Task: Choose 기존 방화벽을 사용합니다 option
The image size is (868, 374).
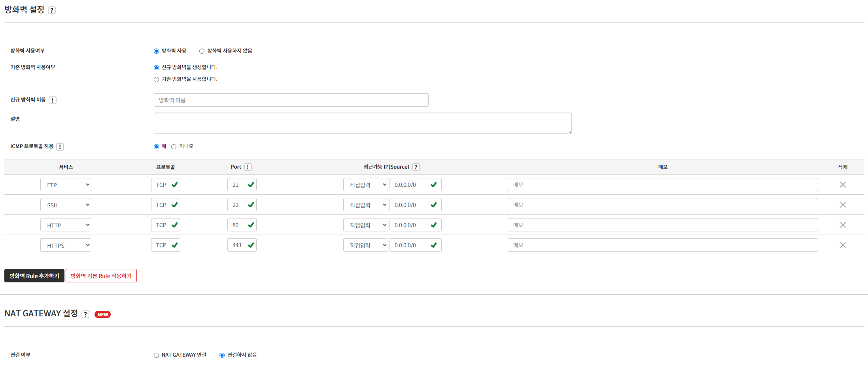Action: (156, 79)
